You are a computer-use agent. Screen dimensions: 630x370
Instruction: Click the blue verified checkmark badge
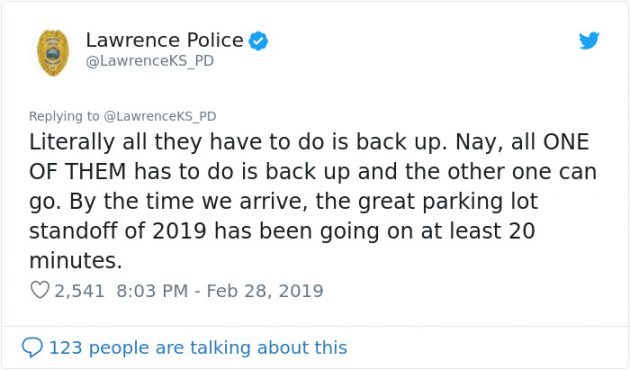point(258,41)
